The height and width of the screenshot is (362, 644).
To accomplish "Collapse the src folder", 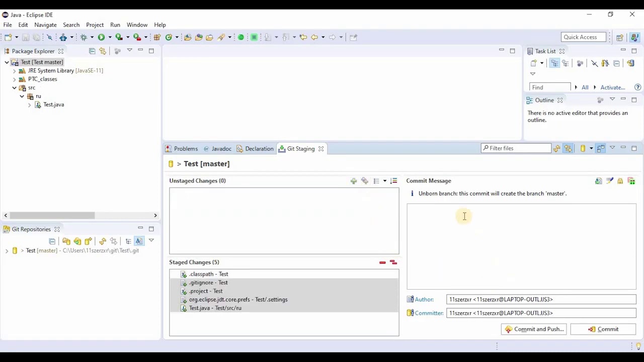I will [x=15, y=88].
